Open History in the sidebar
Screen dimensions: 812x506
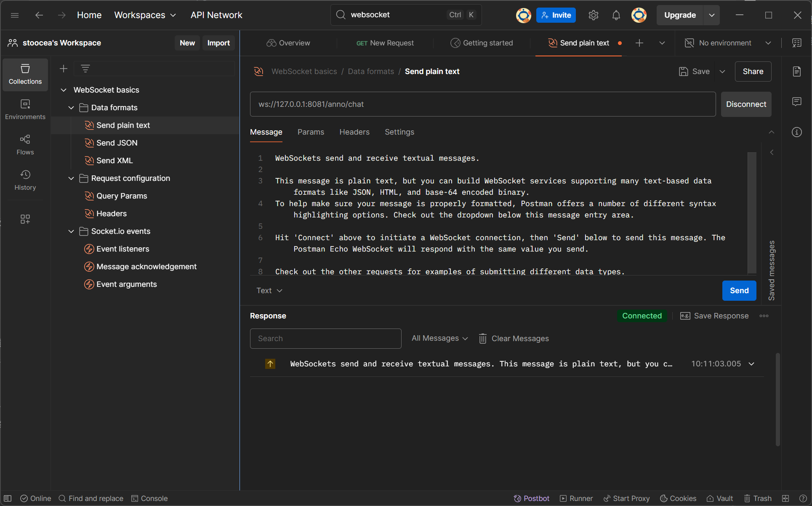coord(25,180)
